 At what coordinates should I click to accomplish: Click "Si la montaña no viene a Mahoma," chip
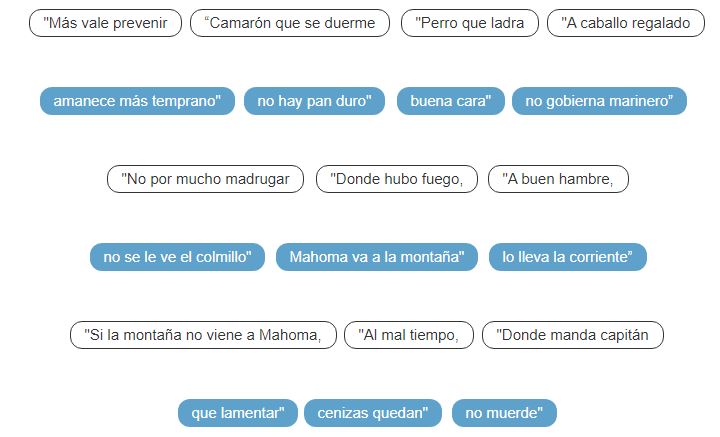(x=203, y=335)
